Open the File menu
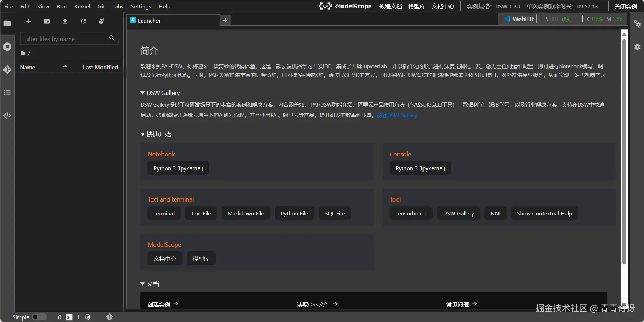 point(8,6)
